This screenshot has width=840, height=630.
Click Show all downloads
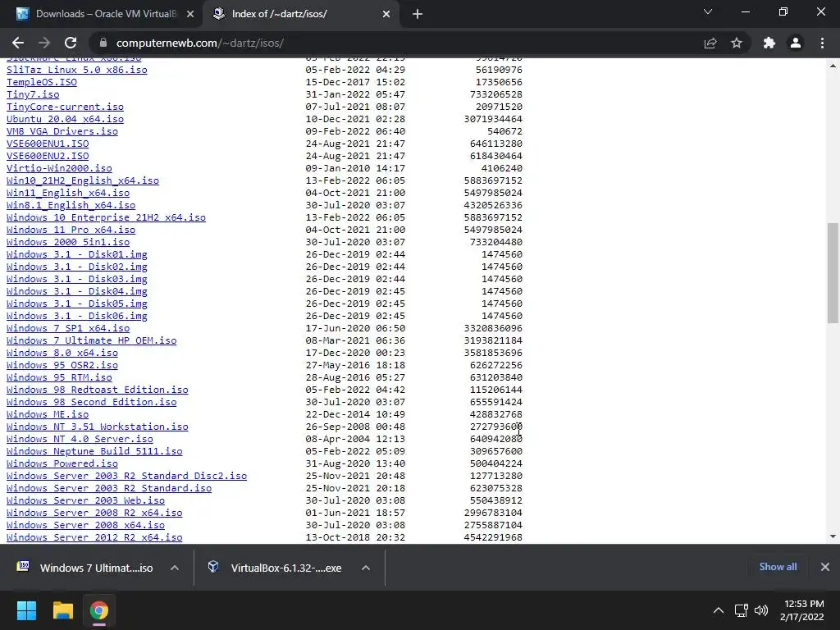point(778,567)
